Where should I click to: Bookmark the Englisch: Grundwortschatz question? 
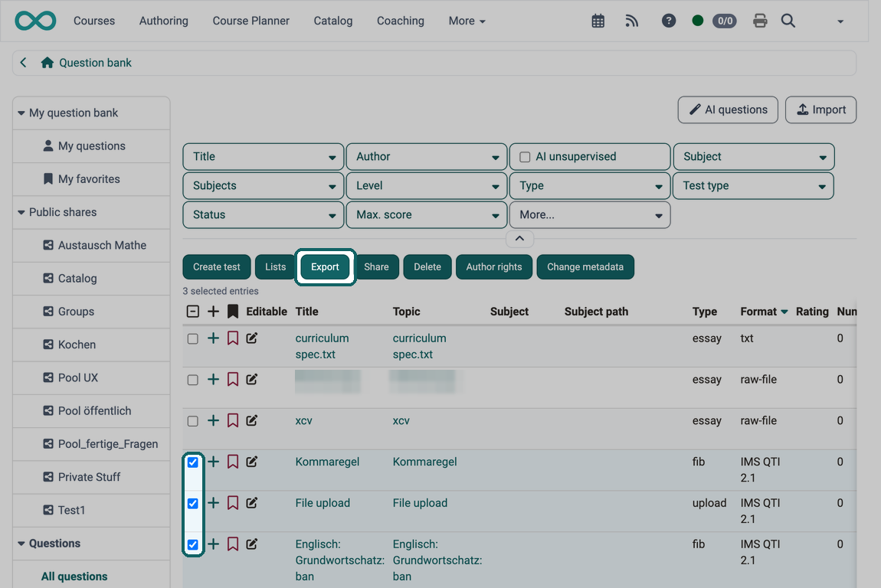point(233,544)
